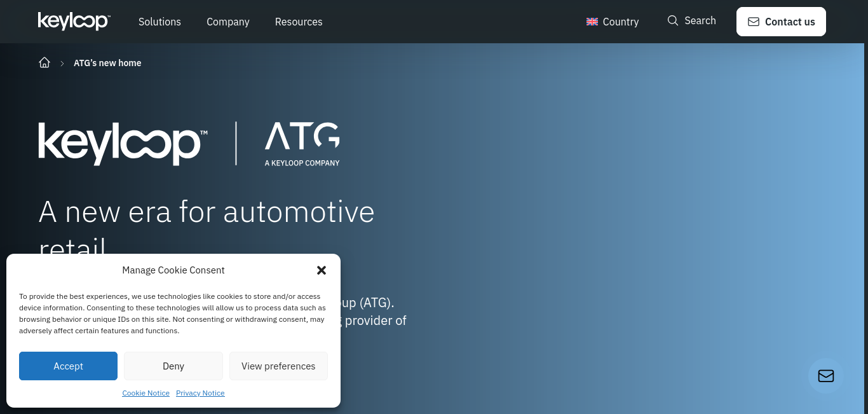The width and height of the screenshot is (868, 414).
Task: Open the Cookie Notice link
Action: [146, 393]
